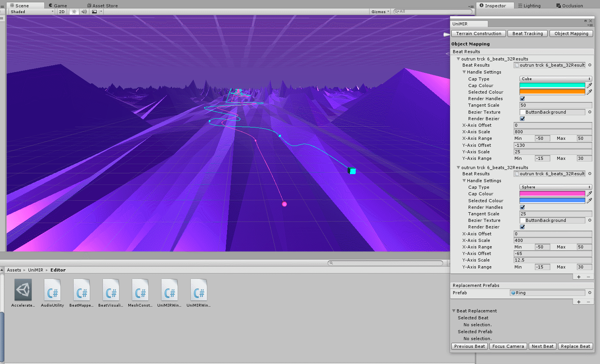Collapse Handle Settings above Cube cap type
Screen dimensions: 600x364
pos(464,72)
